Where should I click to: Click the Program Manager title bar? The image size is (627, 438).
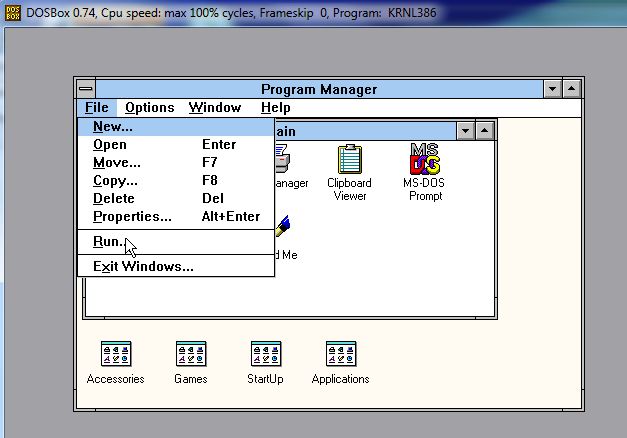[319, 89]
